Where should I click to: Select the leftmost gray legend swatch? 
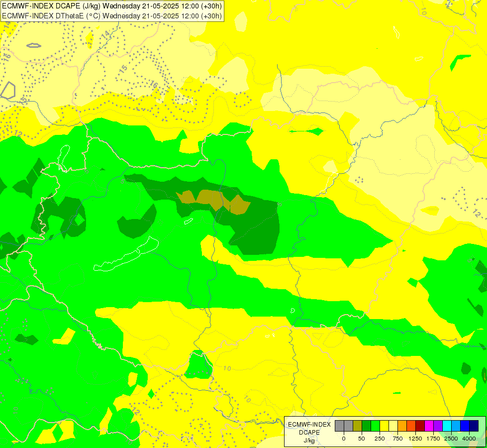[339, 426]
